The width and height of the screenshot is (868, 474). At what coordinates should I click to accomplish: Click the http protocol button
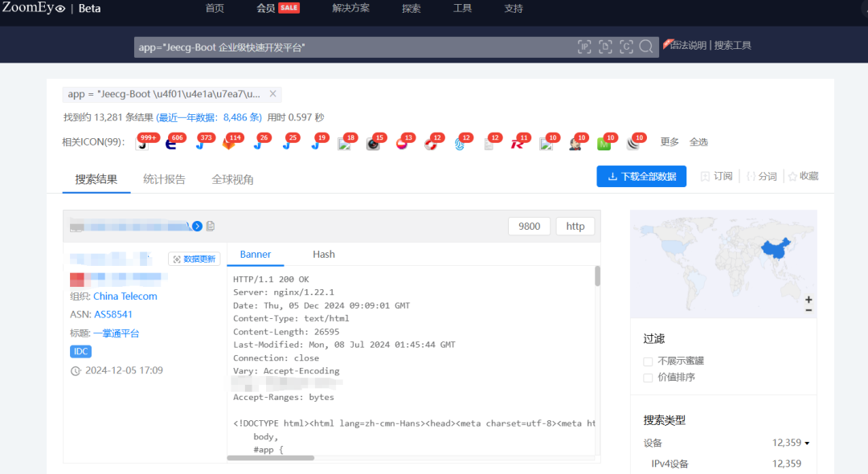pos(575,227)
